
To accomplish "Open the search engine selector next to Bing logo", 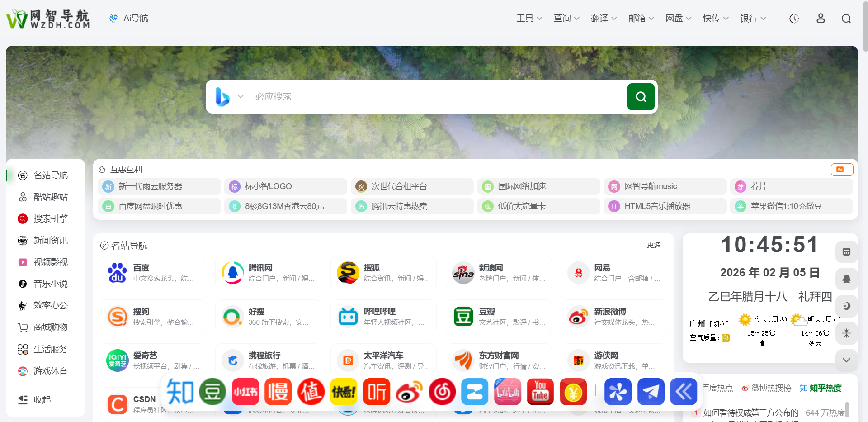I will click(241, 96).
